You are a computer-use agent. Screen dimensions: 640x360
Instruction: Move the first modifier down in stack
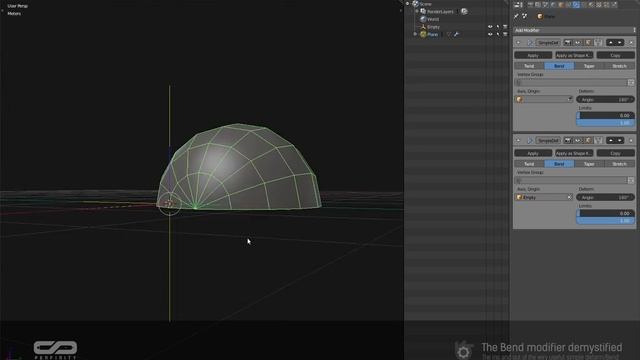tap(620, 42)
